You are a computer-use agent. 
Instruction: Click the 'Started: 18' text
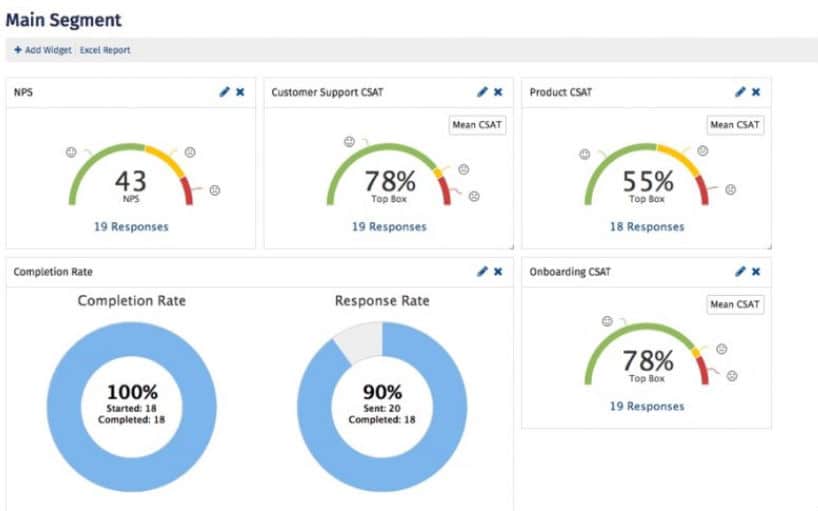(131, 408)
